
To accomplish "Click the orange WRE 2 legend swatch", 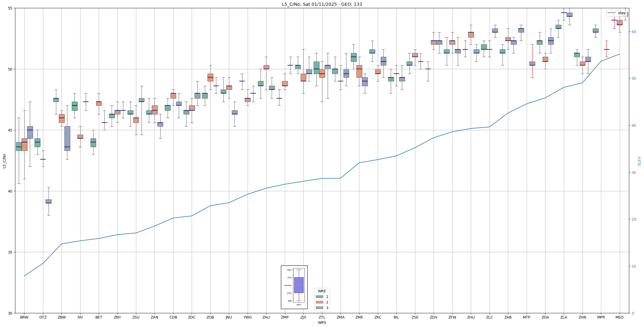I will (x=319, y=302).
